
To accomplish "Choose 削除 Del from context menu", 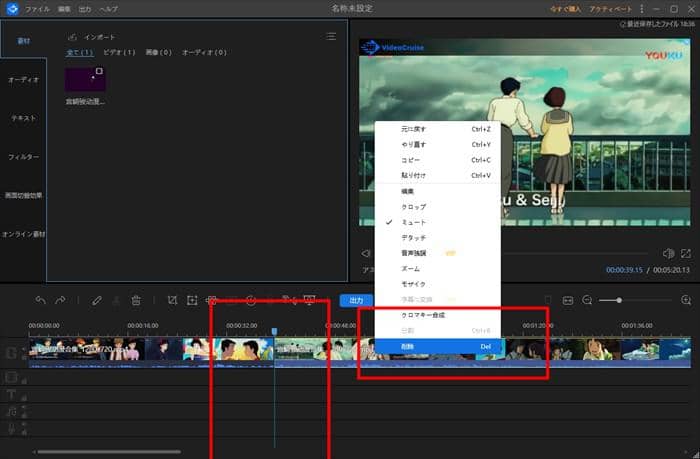I will pos(438,346).
